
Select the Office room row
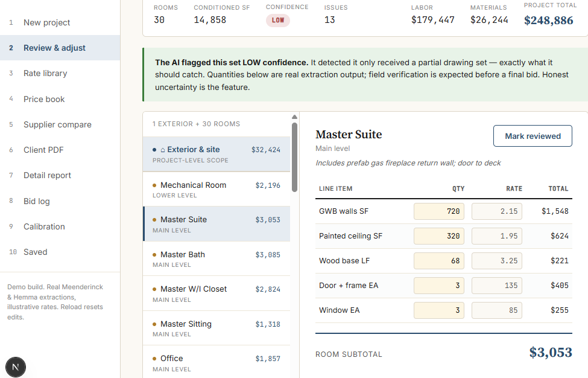(217, 362)
